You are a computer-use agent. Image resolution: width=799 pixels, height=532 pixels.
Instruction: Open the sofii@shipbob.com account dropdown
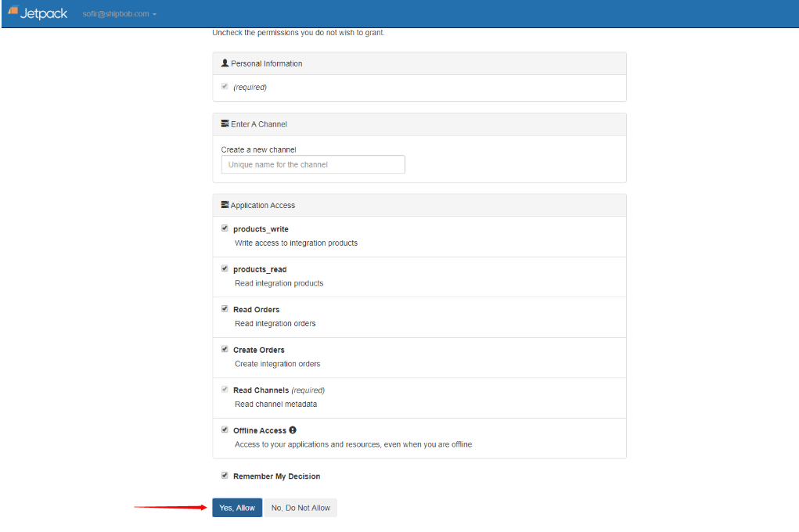(x=118, y=13)
